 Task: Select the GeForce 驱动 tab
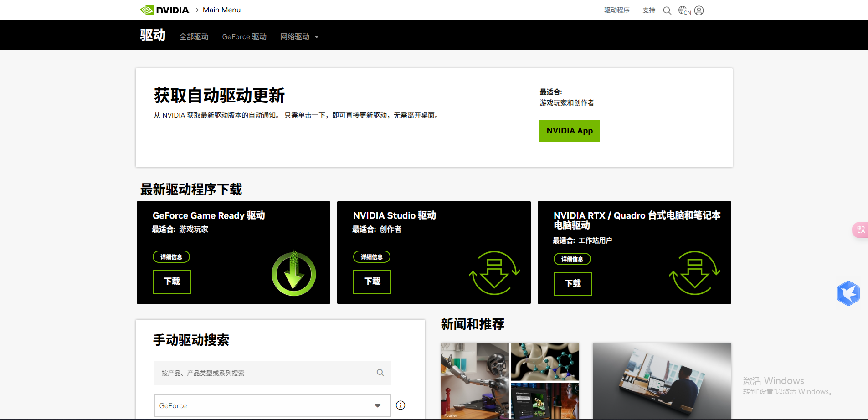tap(244, 37)
